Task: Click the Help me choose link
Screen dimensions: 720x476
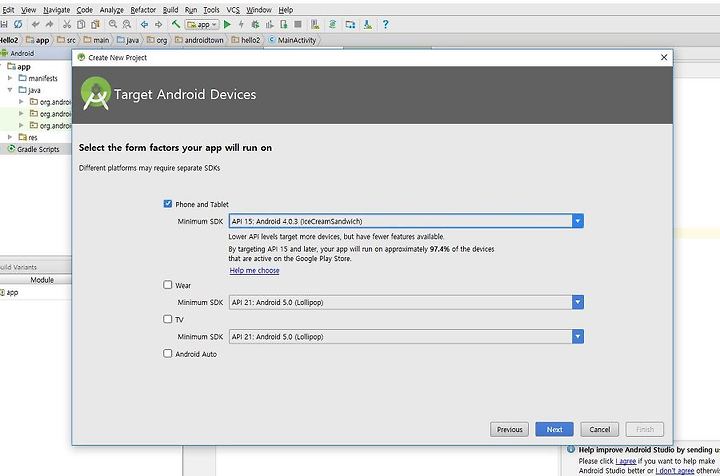Action: tap(254, 270)
